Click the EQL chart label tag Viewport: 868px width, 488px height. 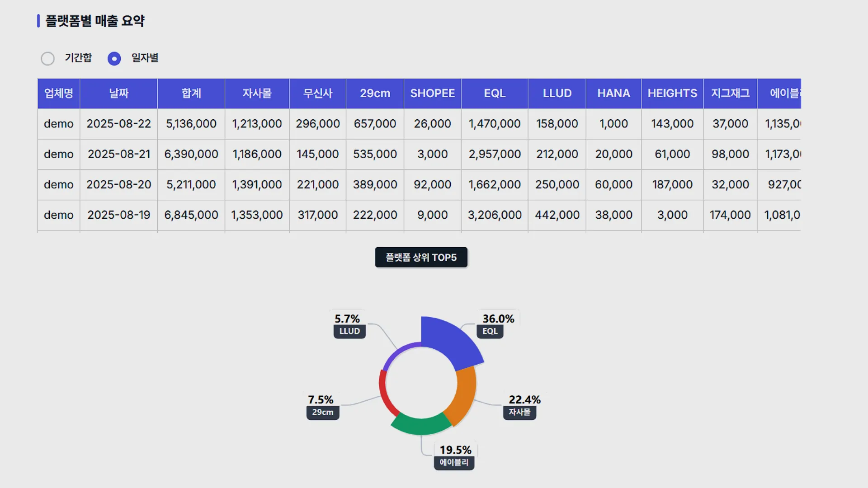point(490,331)
